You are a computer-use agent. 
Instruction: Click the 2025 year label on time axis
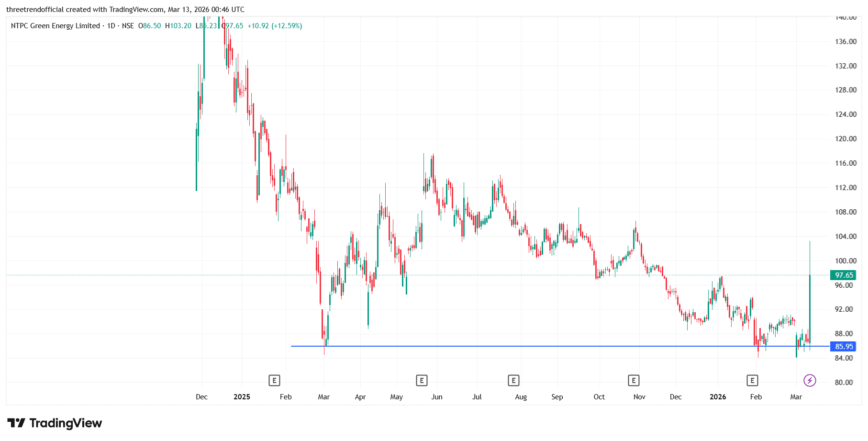(x=242, y=397)
